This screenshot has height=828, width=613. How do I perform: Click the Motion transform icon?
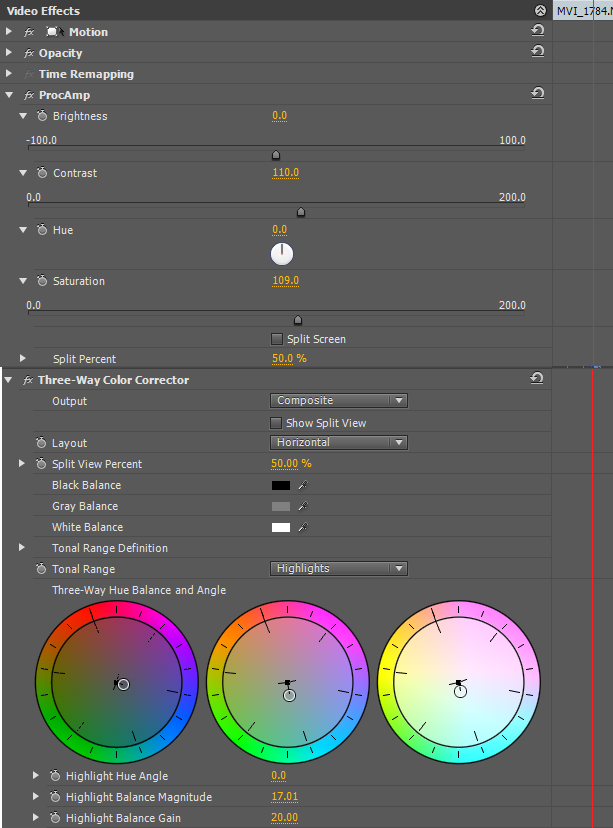pyautogui.click(x=55, y=32)
